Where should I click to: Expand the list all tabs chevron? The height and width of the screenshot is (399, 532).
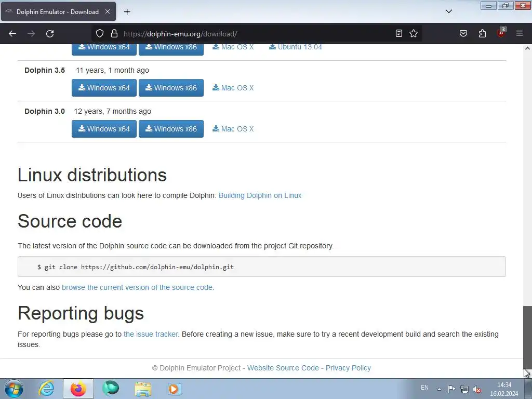449,11
